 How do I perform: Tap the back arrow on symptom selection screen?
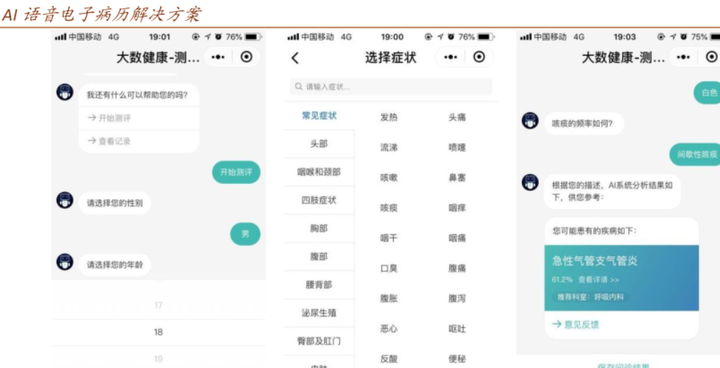295,58
